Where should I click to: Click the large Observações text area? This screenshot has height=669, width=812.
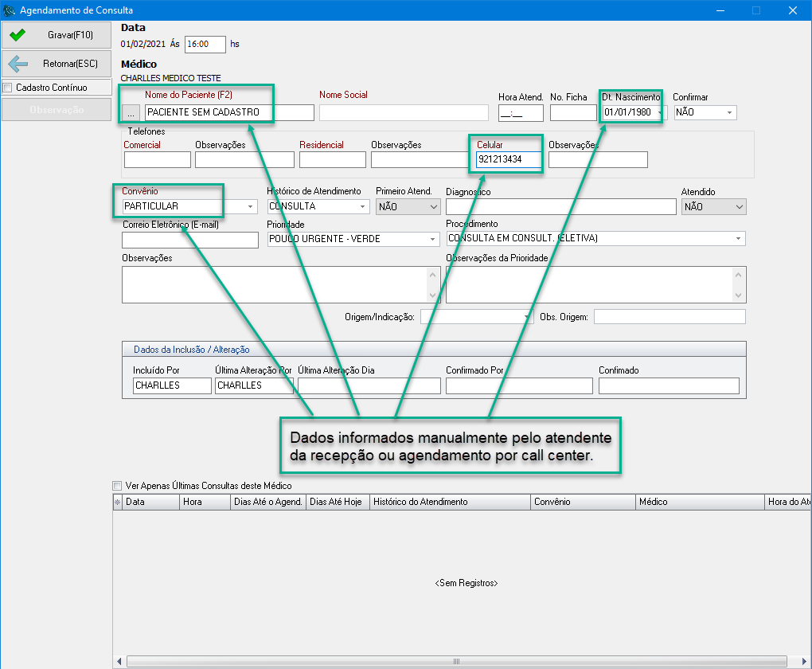pyautogui.click(x=275, y=284)
